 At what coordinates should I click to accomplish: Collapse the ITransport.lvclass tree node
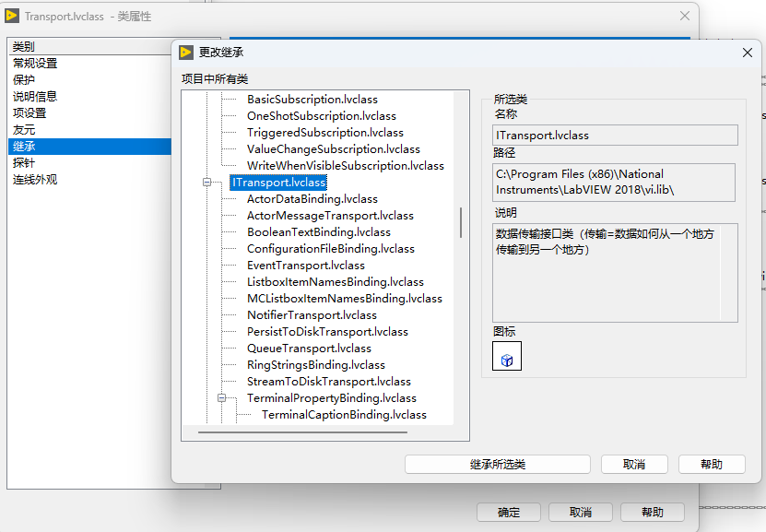pyautogui.click(x=207, y=183)
